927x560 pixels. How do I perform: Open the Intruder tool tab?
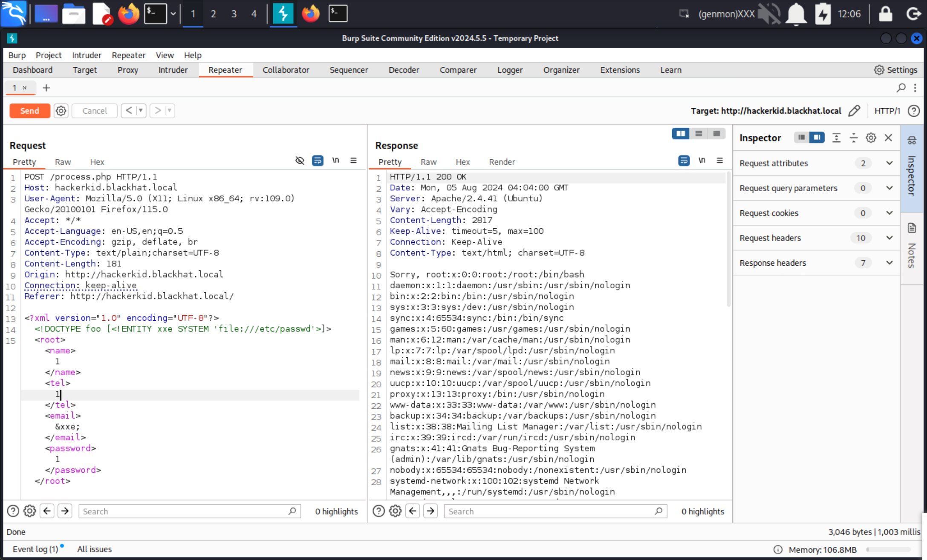[x=173, y=70]
